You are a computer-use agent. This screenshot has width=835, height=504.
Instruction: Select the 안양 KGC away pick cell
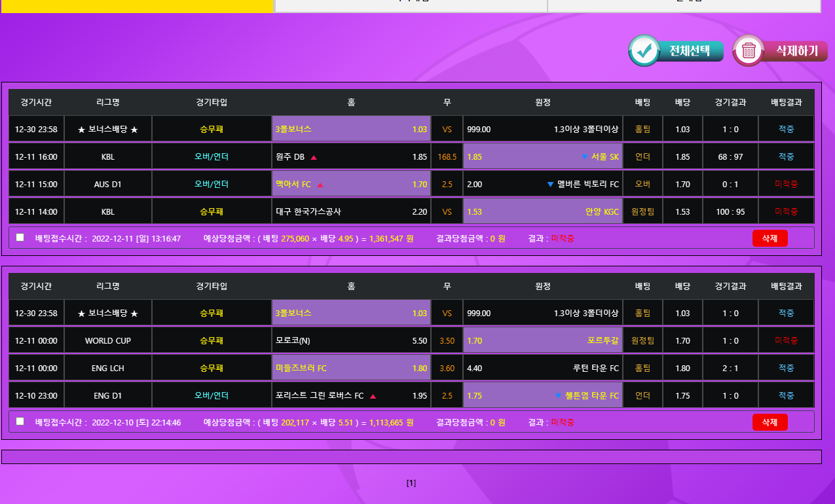(x=542, y=211)
